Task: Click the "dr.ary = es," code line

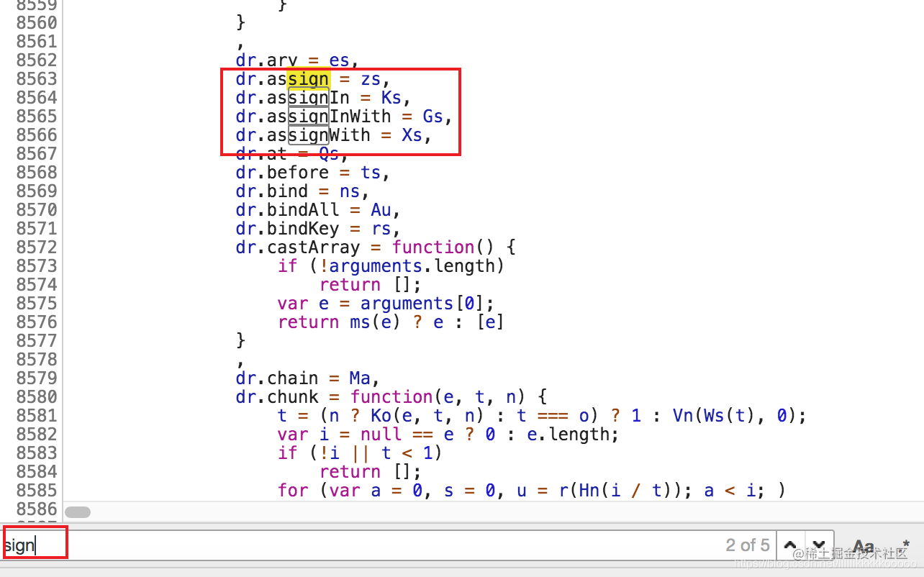Action: (x=297, y=60)
